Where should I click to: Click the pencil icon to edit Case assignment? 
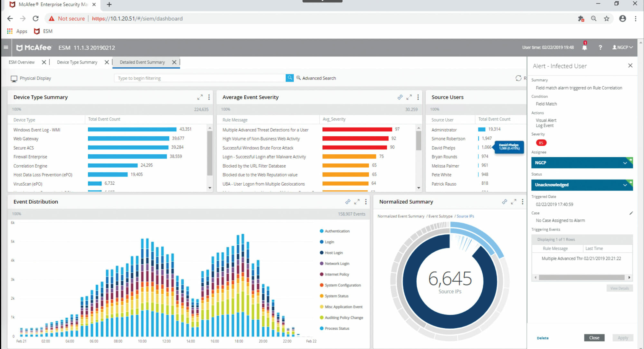630,213
